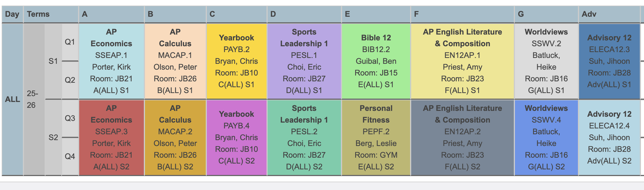The image size is (644, 190).
Task: Open the yellow Yearbook PAYB.2 cell
Action: (x=236, y=61)
